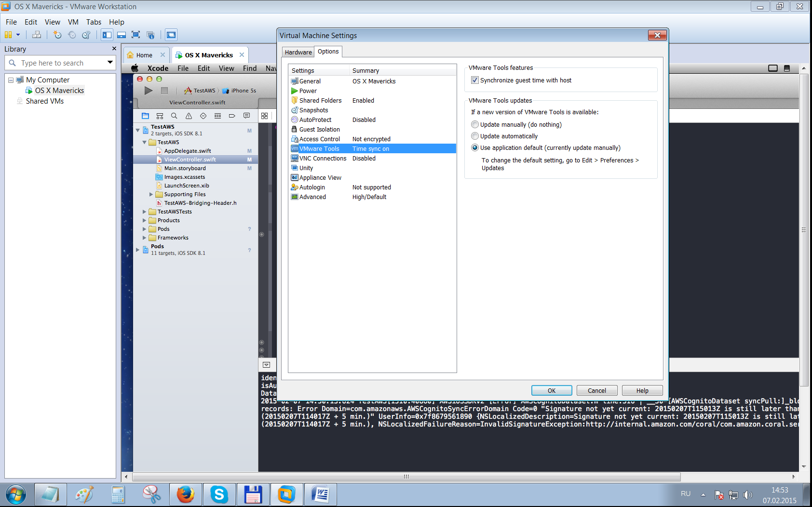Close the Library panel
This screenshot has width=812, height=507.
pos(114,49)
